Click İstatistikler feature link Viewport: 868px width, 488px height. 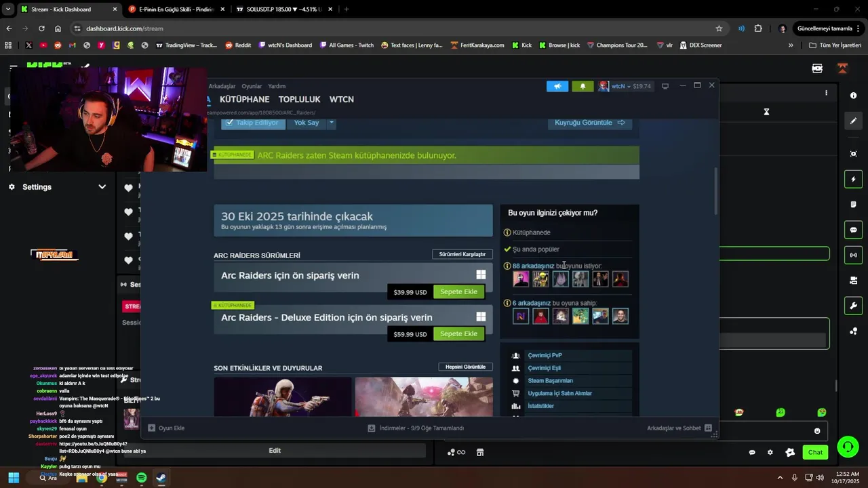pos(540,406)
